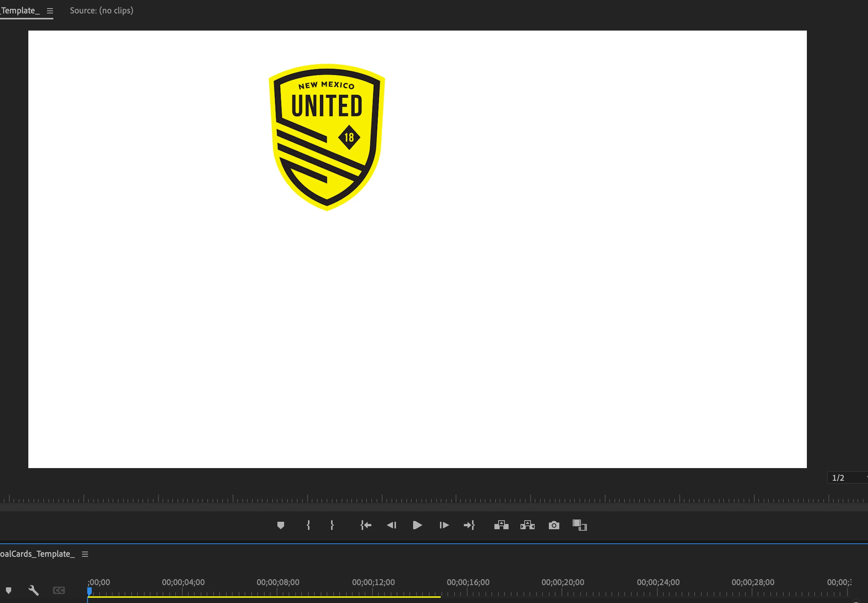Go to Out point

click(469, 525)
